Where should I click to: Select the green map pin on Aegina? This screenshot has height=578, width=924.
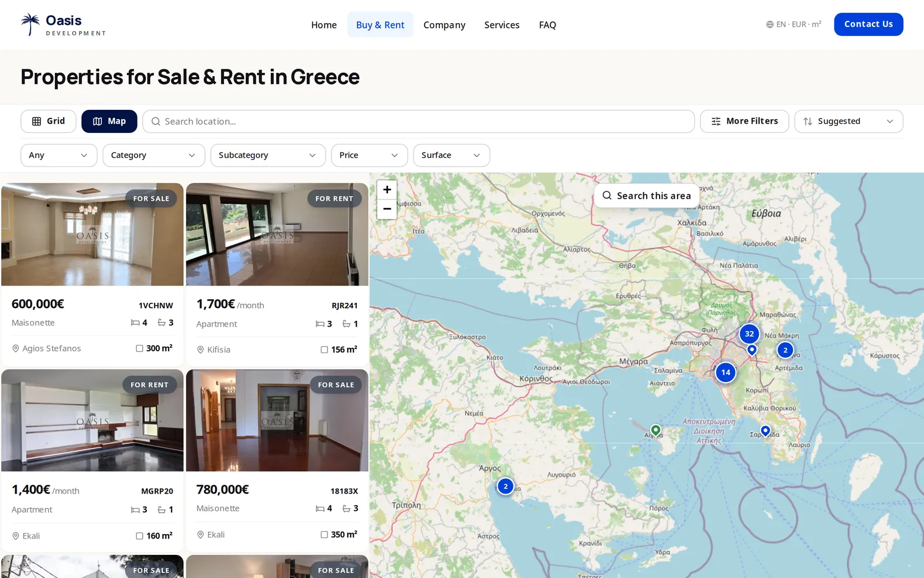click(655, 430)
